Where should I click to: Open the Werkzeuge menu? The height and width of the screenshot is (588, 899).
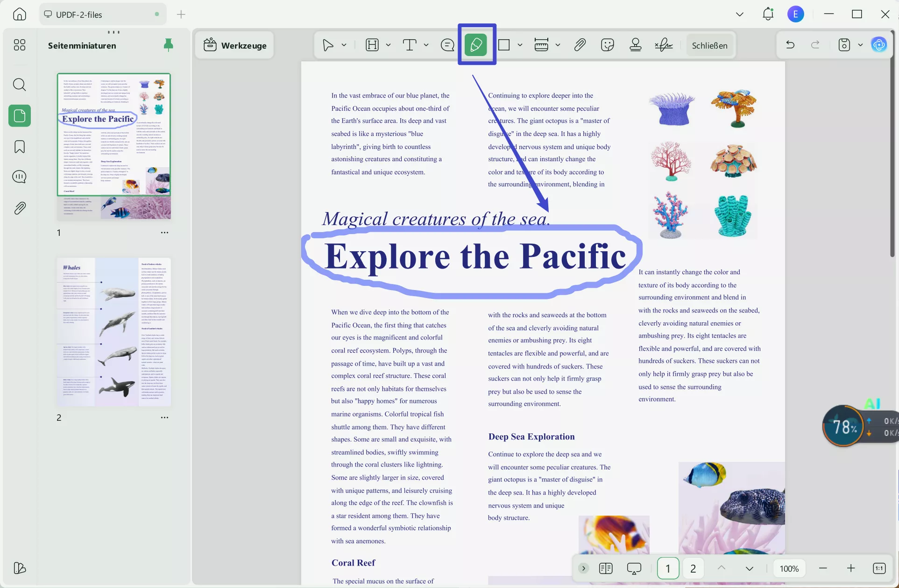(x=235, y=45)
